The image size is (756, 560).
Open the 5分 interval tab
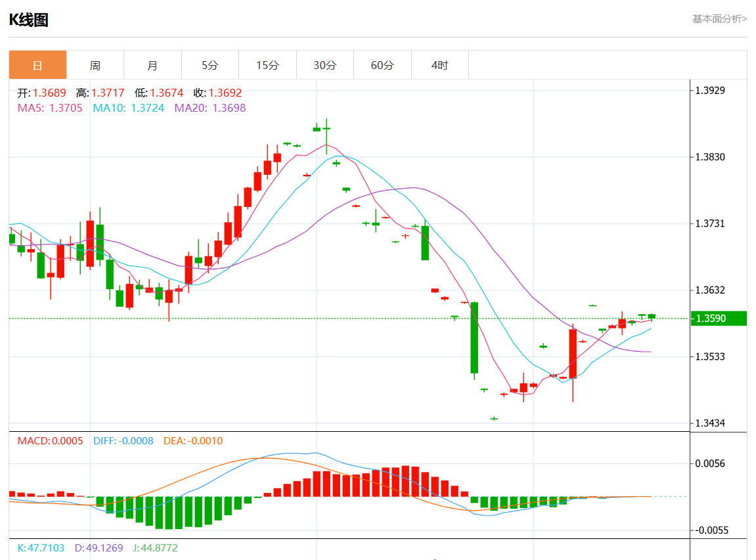tap(210, 65)
